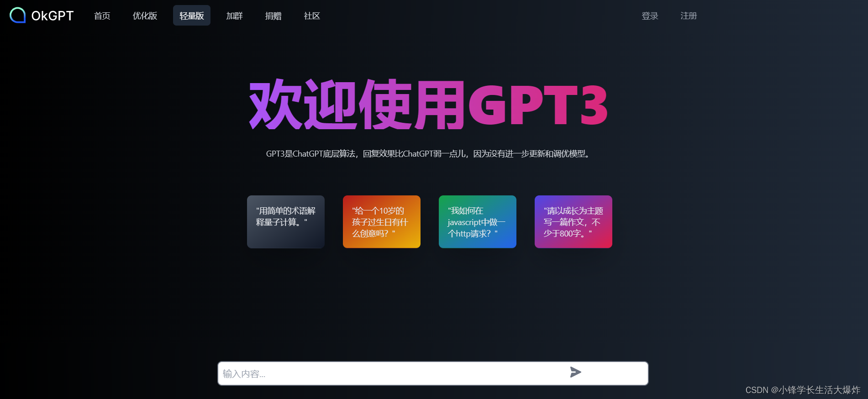Image resolution: width=868 pixels, height=399 pixels.
Task: Click the GPT3是ChatGPT底层算法 description text
Action: 428,154
